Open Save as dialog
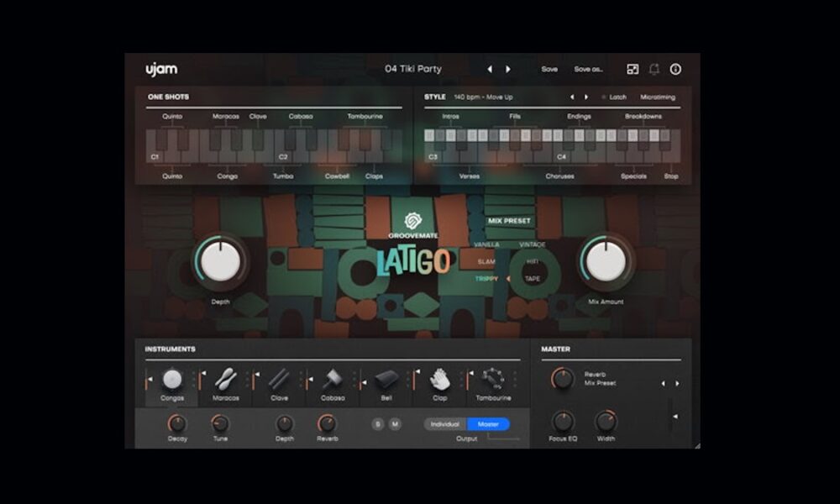Image resolution: width=840 pixels, height=504 pixels. pos(588,68)
